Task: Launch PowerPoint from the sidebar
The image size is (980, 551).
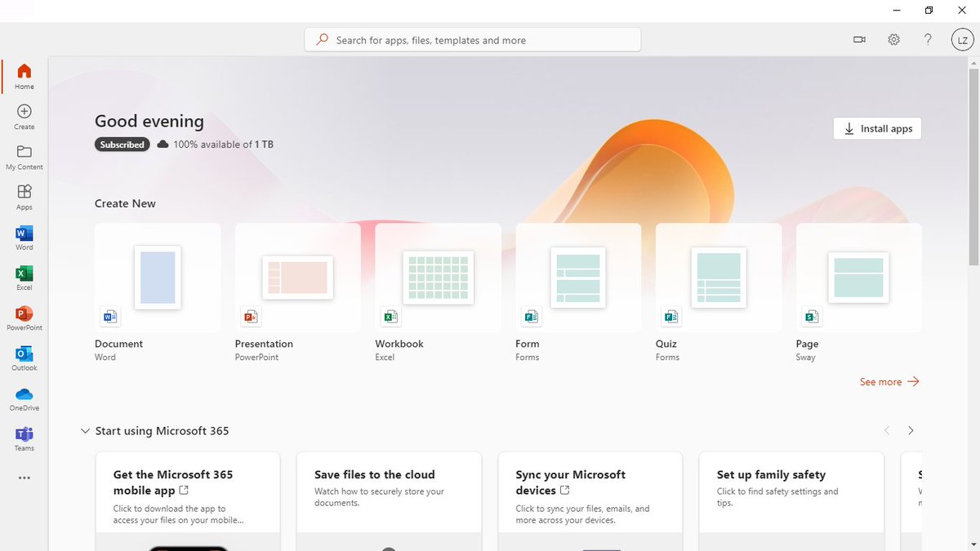Action: pyautogui.click(x=24, y=318)
